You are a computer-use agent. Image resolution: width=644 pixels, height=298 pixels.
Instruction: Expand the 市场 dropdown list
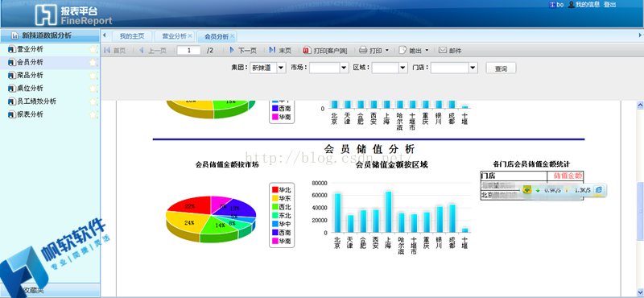click(x=345, y=68)
